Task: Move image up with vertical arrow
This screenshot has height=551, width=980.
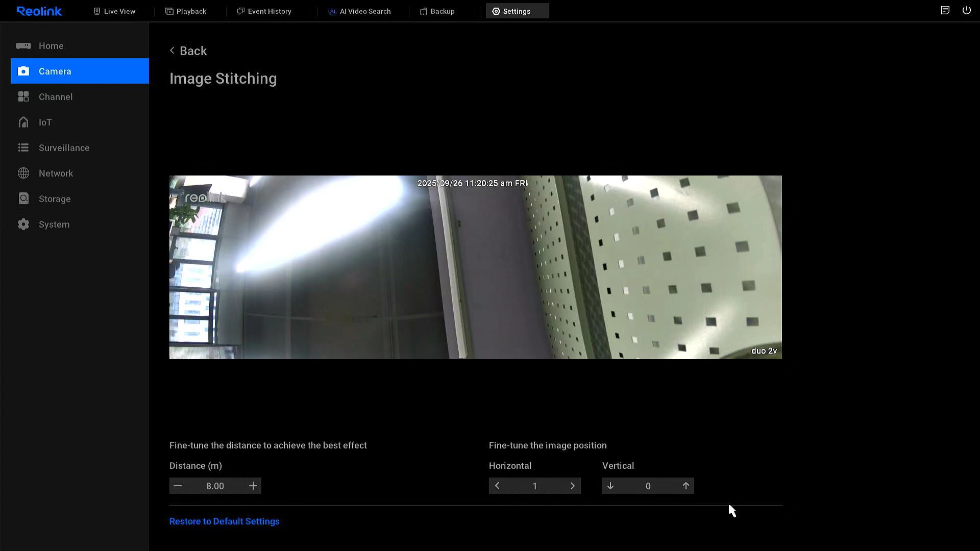Action: pyautogui.click(x=685, y=486)
